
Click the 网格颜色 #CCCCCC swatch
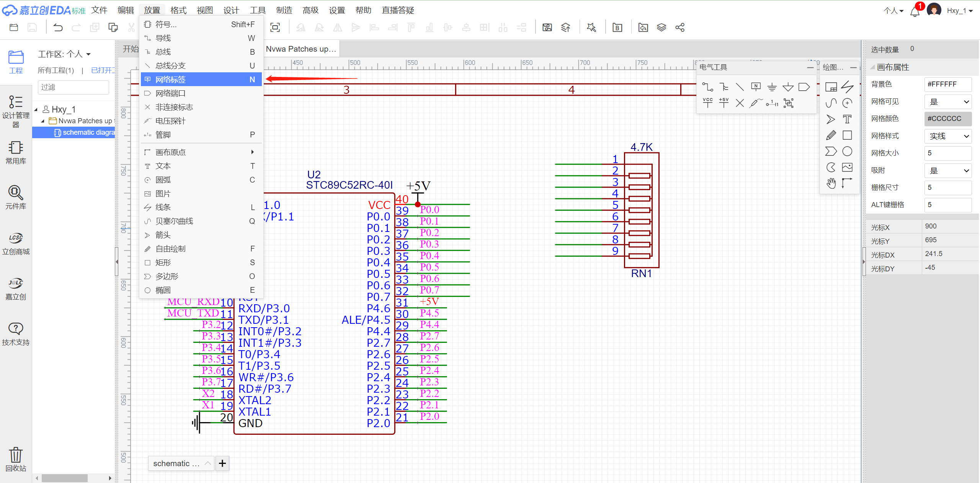(x=948, y=119)
